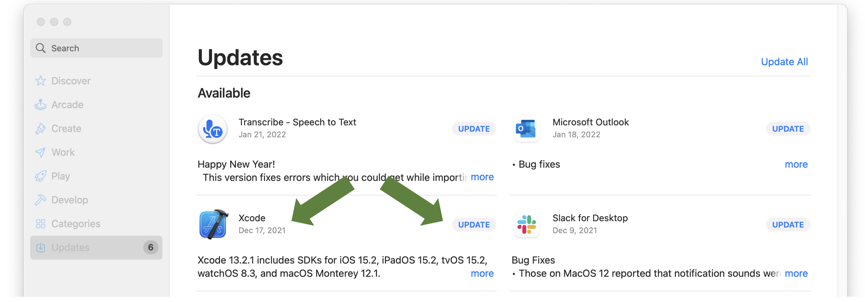868x302 pixels.
Task: Click the Updates badge showing 6
Action: click(x=151, y=247)
